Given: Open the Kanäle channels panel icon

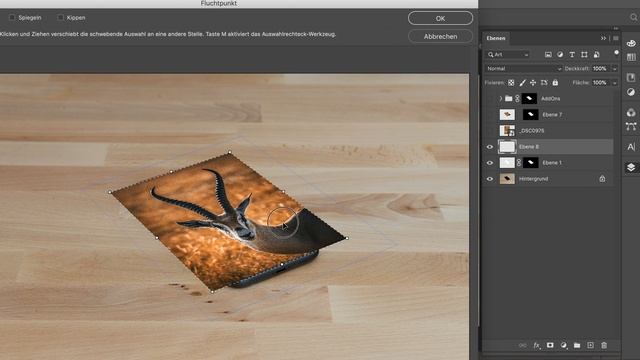Looking at the screenshot, I should pos(631,112).
